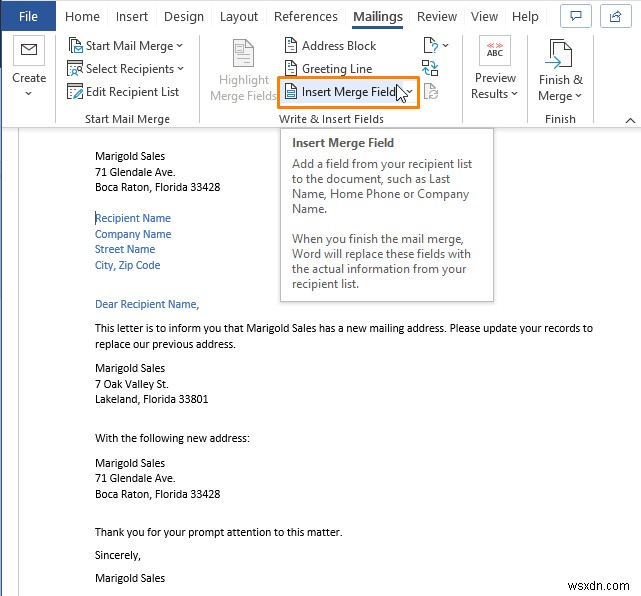Expand Start Mail Merge dropdown arrow

pos(179,46)
